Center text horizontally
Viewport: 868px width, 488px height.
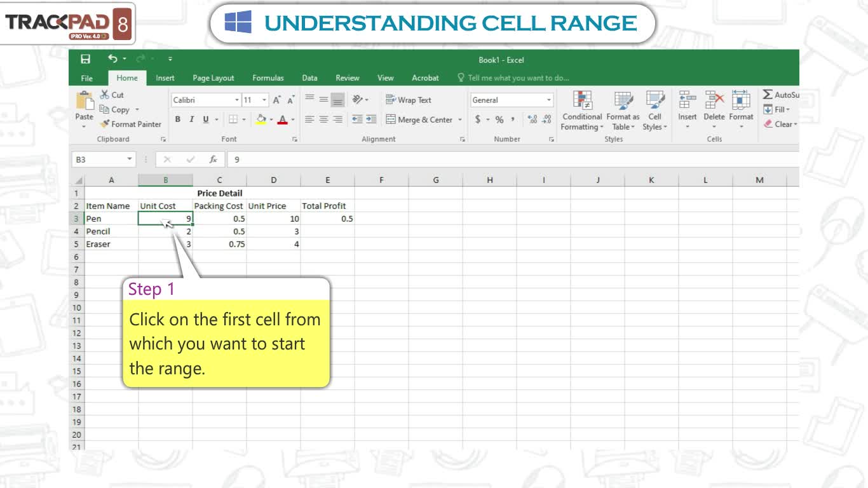coord(324,119)
